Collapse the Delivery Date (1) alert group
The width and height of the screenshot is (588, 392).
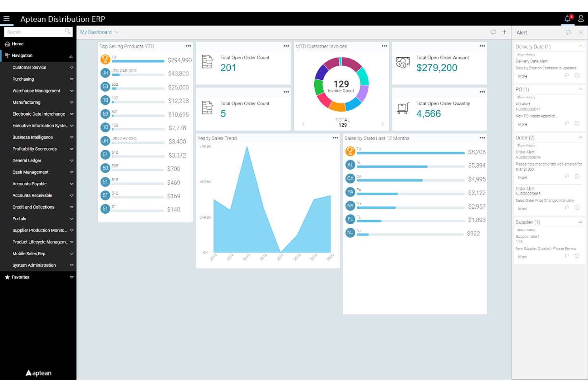[x=580, y=46]
